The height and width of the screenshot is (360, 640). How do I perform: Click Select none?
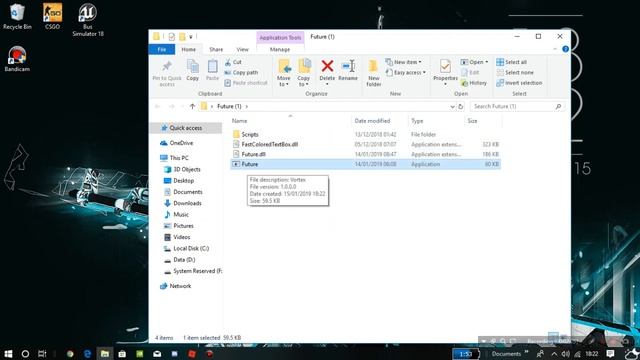click(x=515, y=72)
